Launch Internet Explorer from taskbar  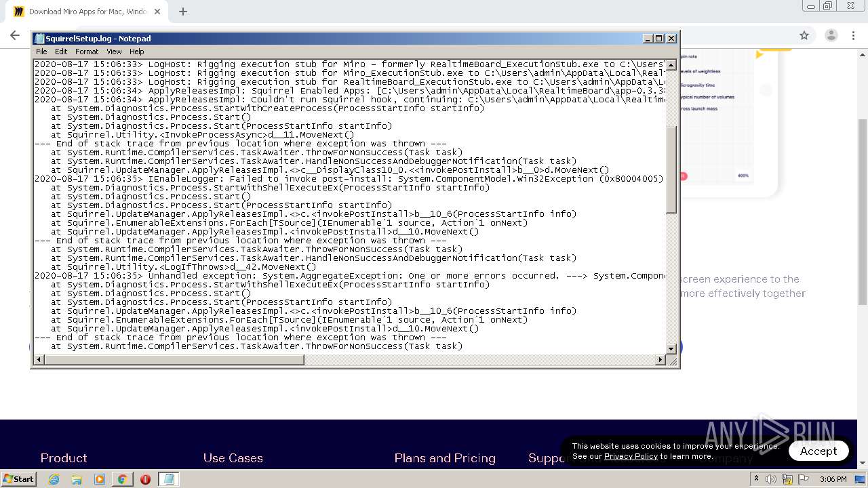[54, 479]
